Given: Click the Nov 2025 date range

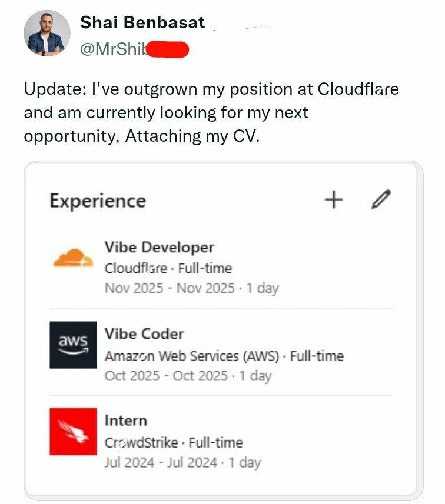Looking at the screenshot, I should pos(191,288).
